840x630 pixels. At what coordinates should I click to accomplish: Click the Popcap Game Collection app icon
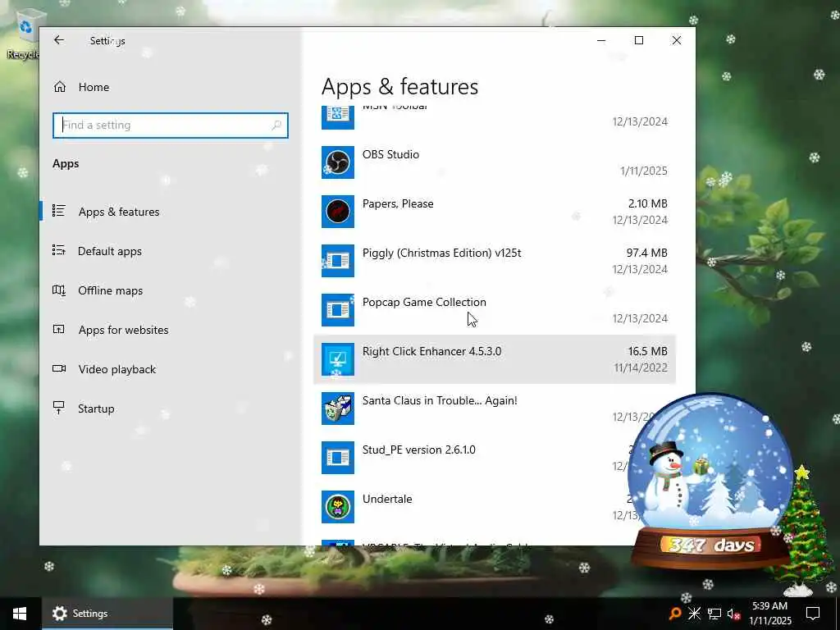337,310
